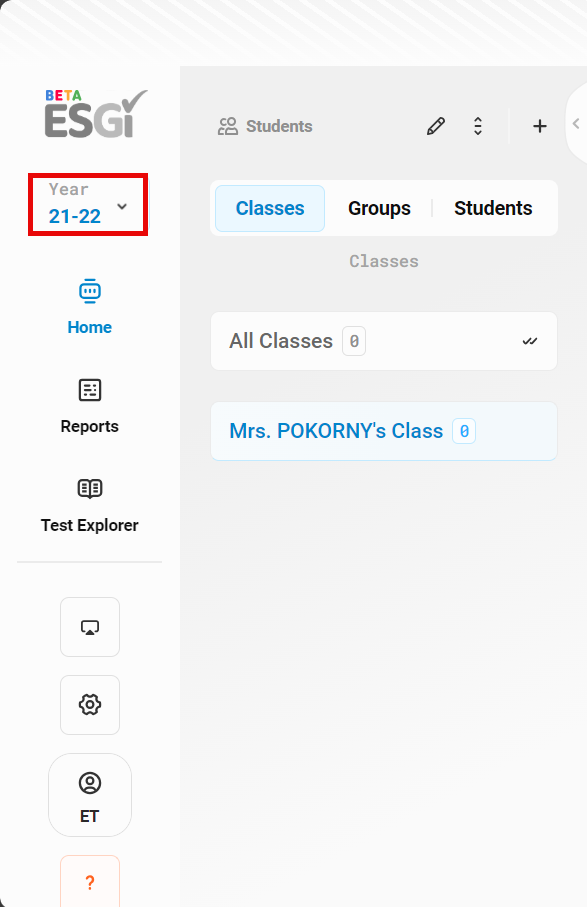Select Mrs. POKORNY's Class
This screenshot has width=587, height=907.
(384, 432)
